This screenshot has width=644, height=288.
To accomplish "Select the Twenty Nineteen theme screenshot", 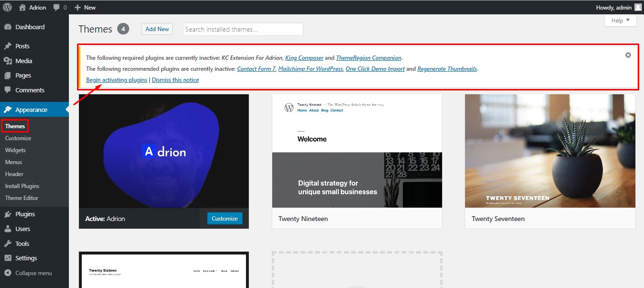I will pyautogui.click(x=357, y=151).
